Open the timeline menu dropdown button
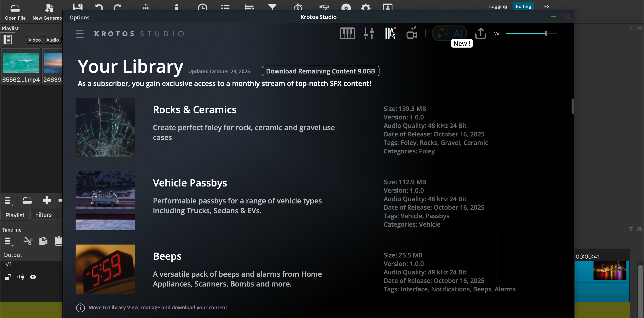Image resolution: width=644 pixels, height=318 pixels. [8, 241]
